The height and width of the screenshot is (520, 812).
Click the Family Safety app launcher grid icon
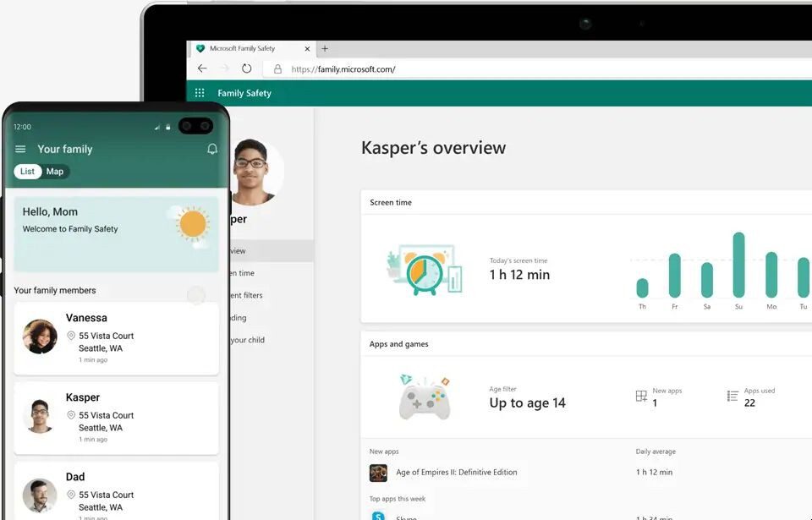coord(199,92)
